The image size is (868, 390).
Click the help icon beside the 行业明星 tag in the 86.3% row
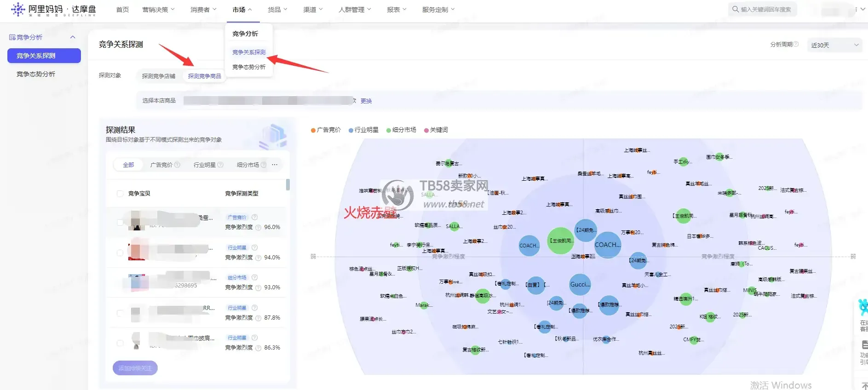(x=254, y=338)
